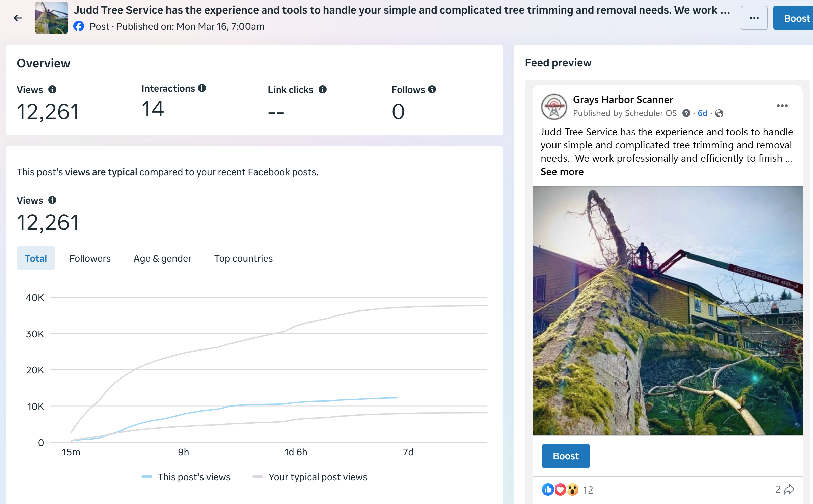Switch to Top countries tab
This screenshot has height=504, width=813.
pos(243,258)
